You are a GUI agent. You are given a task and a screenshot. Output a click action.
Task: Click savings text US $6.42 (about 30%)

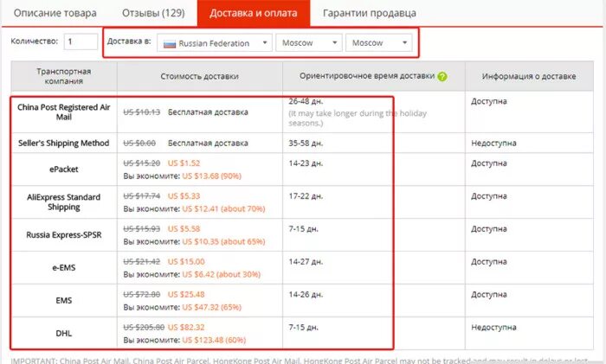coord(222,274)
